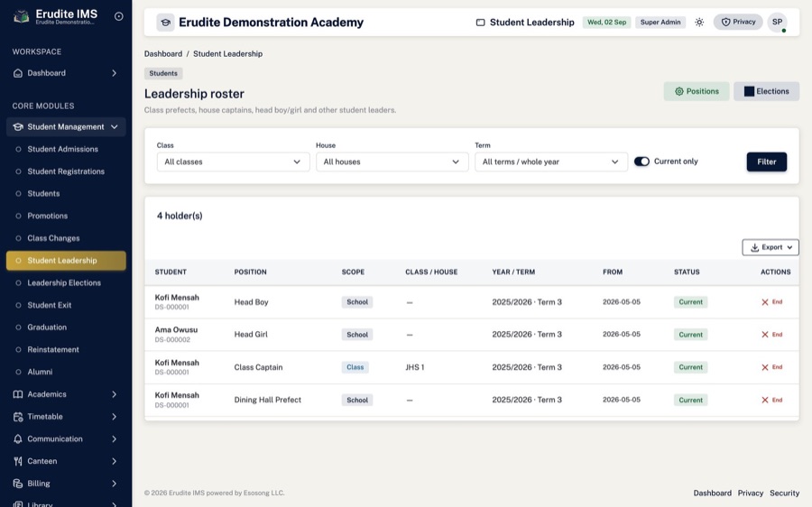Select Student Leadership in sidebar
Viewport: 812px width, 507px height.
pos(66,261)
